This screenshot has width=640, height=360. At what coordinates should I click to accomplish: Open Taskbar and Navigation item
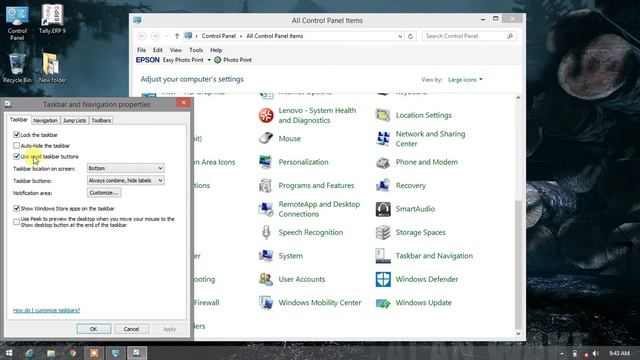[424, 256]
